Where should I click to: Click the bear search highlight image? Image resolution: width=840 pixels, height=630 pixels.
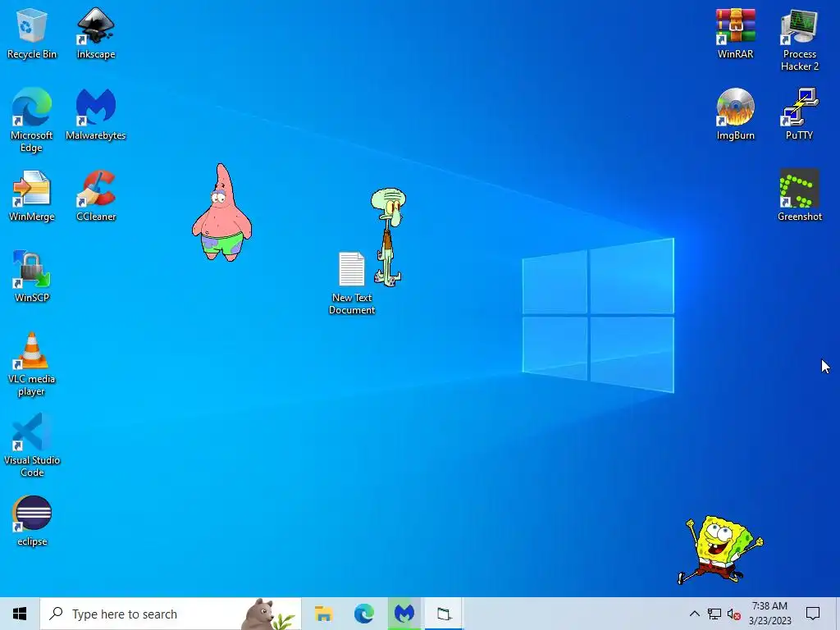coord(268,614)
